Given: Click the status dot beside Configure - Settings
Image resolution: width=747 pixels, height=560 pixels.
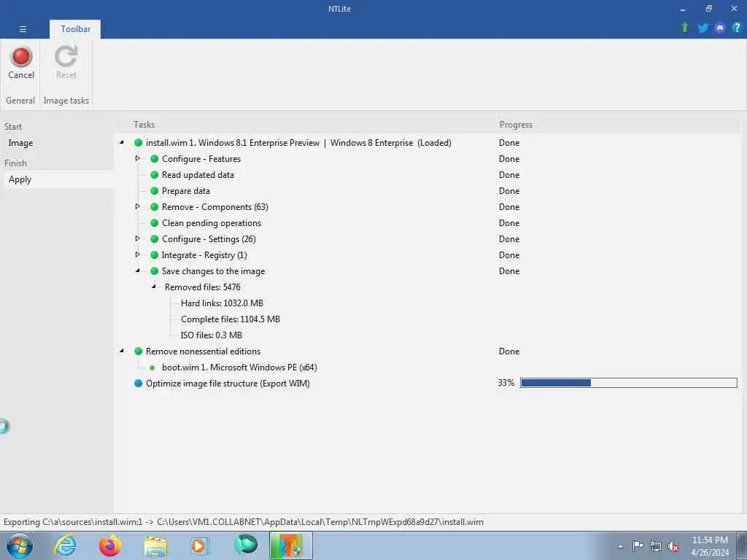Looking at the screenshot, I should click(x=155, y=239).
